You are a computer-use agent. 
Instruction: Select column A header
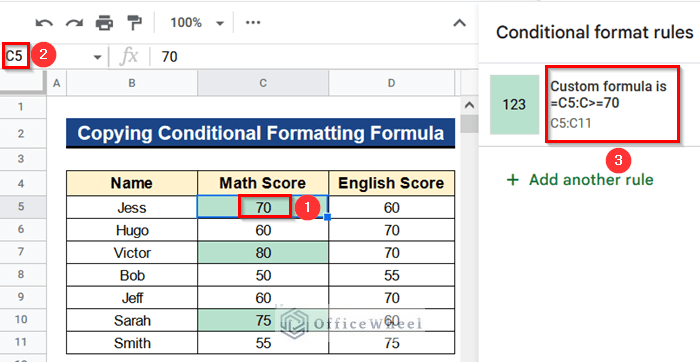(56, 83)
